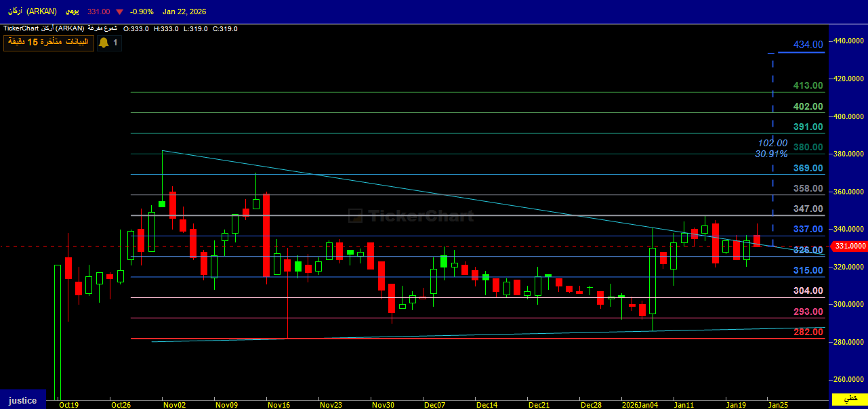
Task: Click the 2026Jan04 date on time axis
Action: (640, 405)
